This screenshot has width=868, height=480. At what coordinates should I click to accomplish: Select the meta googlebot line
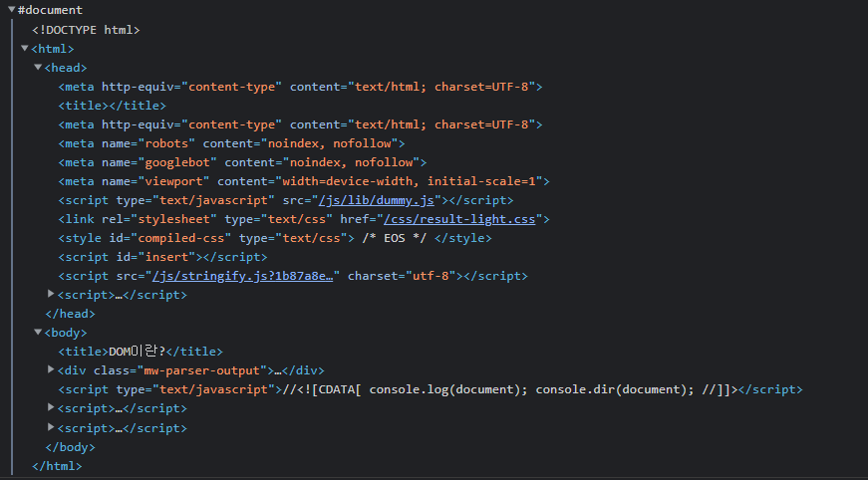point(242,162)
